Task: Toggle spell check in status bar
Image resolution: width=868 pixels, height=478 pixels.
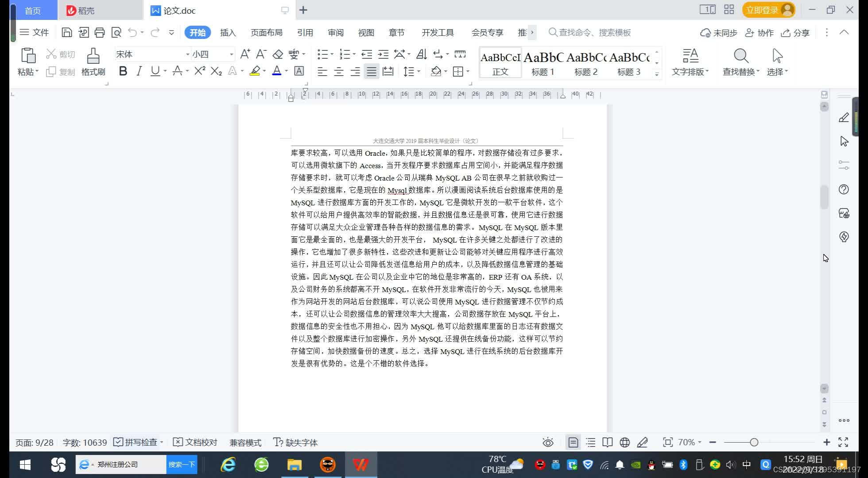Action: 136,442
